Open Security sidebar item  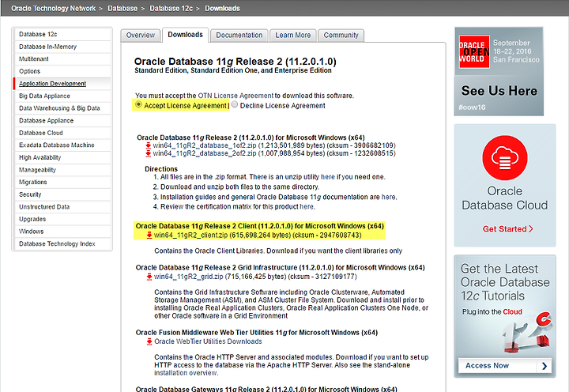coord(62,194)
